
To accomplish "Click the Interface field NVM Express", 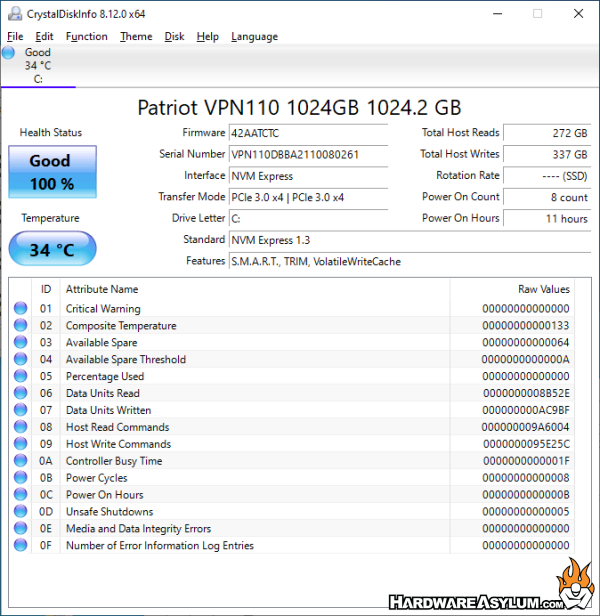I will 308,176.
